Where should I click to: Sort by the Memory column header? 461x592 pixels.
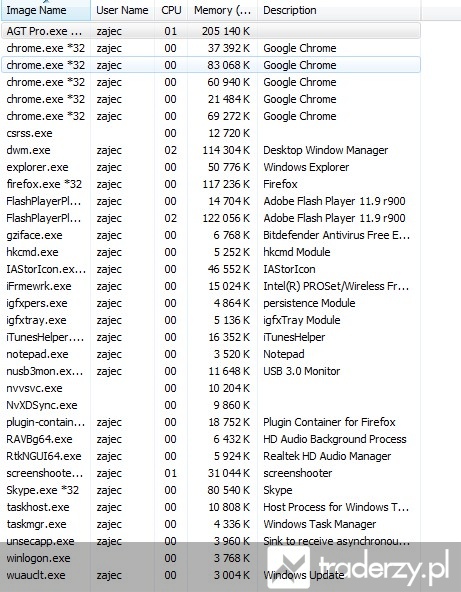[222, 10]
